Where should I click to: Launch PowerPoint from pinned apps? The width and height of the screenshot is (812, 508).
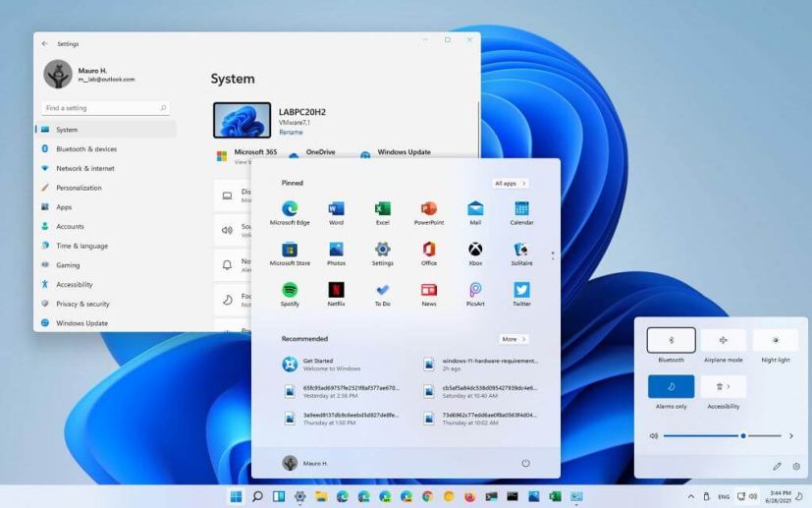429,213
